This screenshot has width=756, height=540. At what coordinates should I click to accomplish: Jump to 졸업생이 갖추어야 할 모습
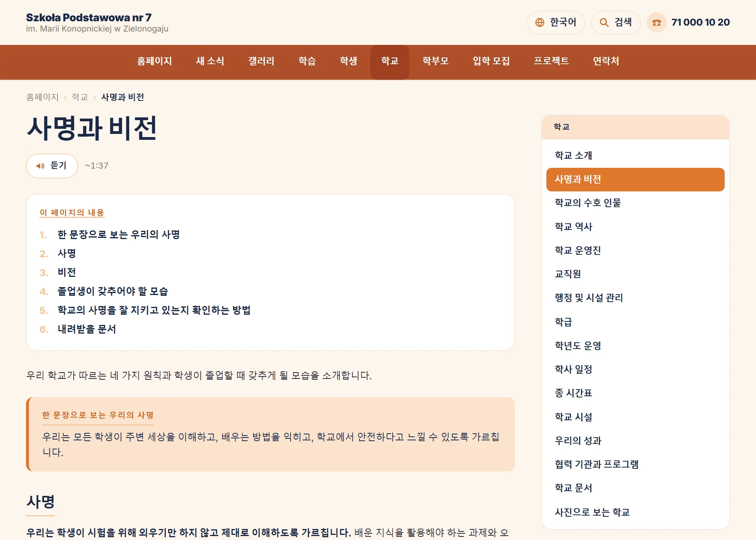tap(113, 291)
